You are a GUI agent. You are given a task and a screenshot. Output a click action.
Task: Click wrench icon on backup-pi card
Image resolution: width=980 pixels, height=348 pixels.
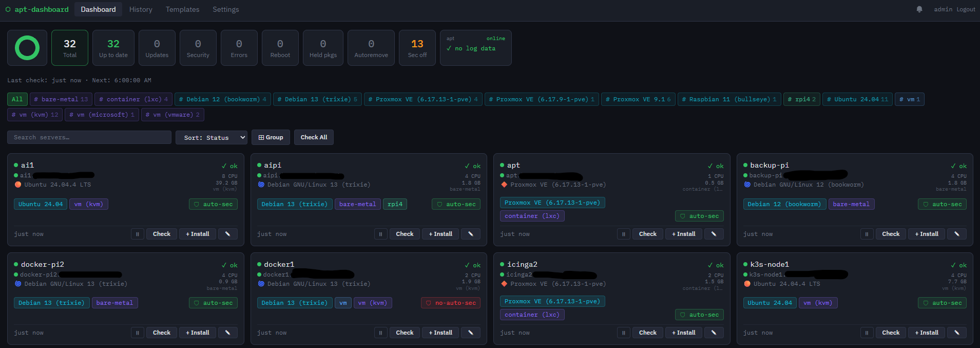pyautogui.click(x=957, y=234)
